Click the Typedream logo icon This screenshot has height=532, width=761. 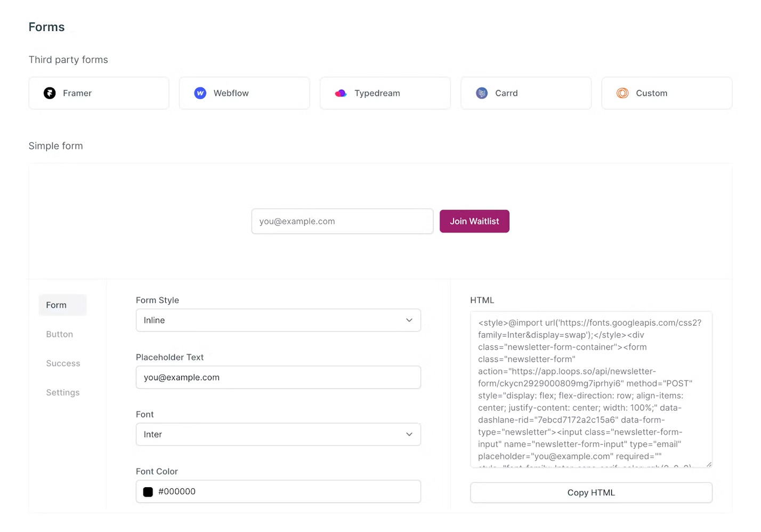[341, 93]
